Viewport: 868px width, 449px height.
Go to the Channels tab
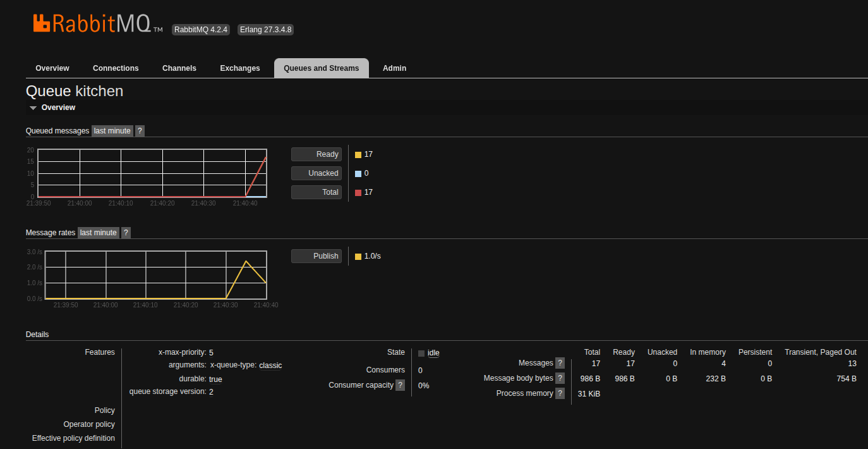[x=179, y=68]
